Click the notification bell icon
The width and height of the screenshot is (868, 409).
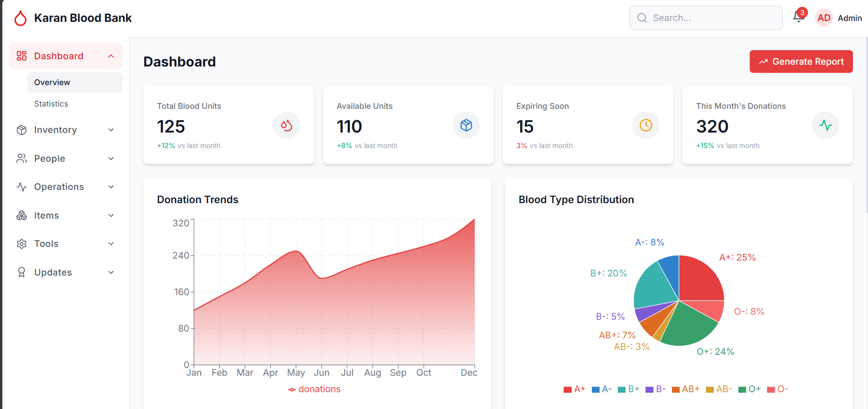click(798, 17)
